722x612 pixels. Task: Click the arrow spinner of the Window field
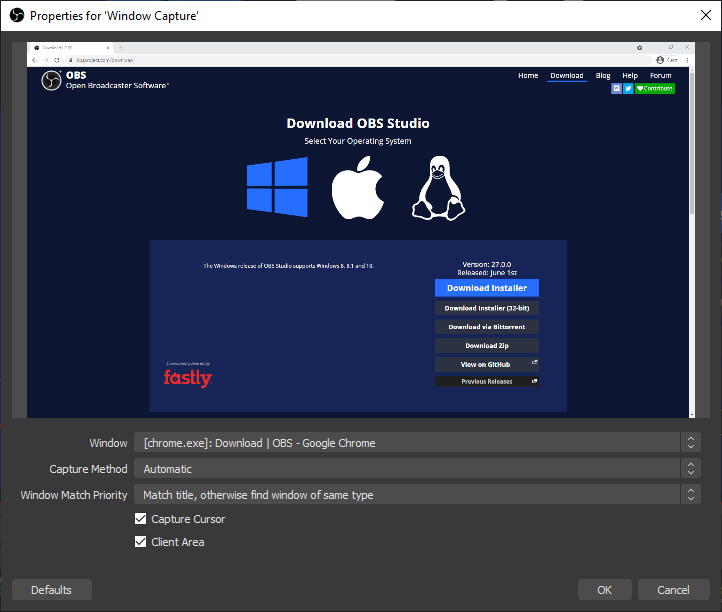[691, 443]
